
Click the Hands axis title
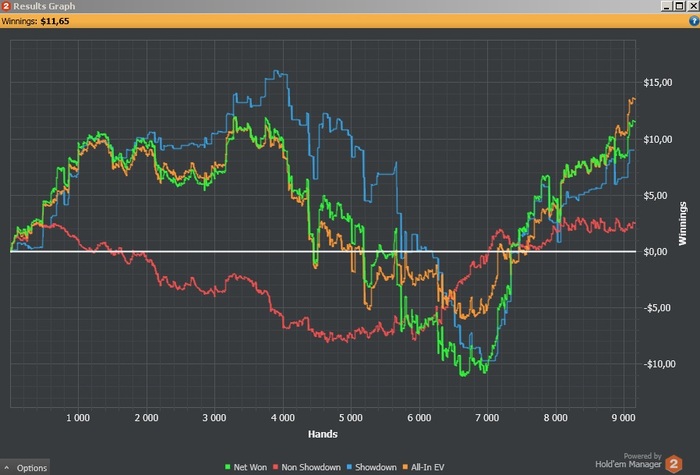pyautogui.click(x=322, y=434)
